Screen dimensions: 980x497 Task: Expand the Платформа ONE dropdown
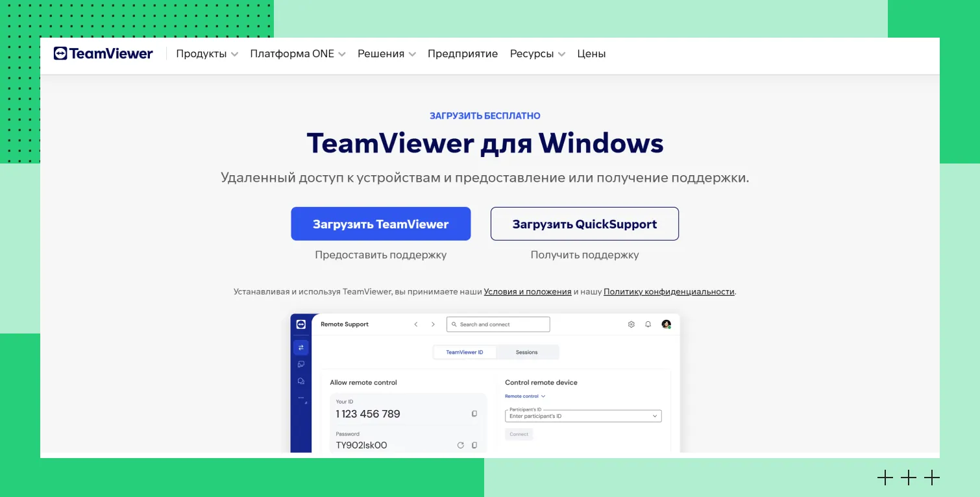coord(297,54)
